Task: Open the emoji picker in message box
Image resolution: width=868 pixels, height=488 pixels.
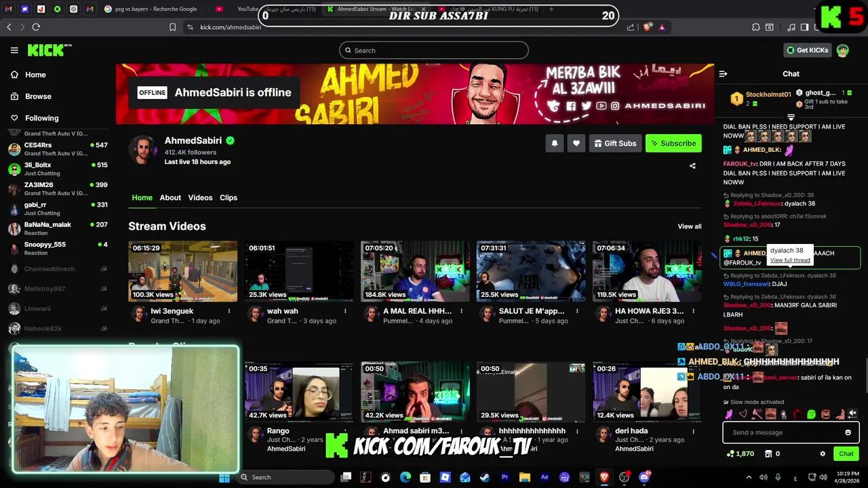Action: (848, 432)
